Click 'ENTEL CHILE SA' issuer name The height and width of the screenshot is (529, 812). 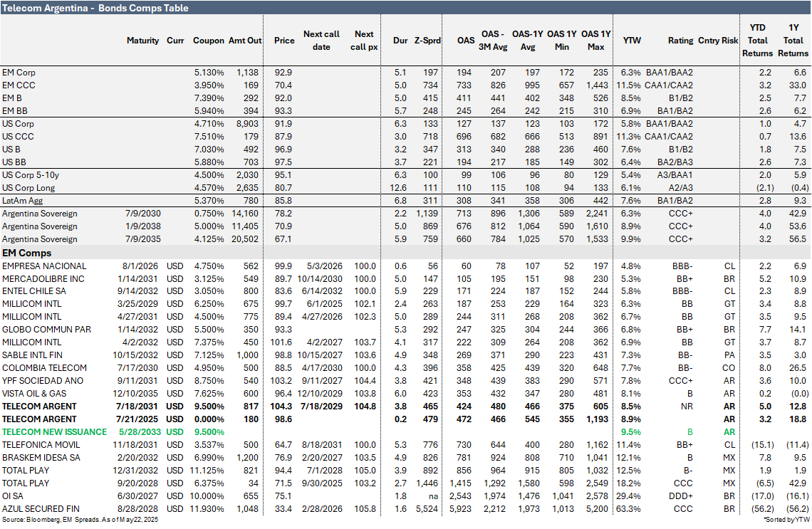tap(34, 291)
